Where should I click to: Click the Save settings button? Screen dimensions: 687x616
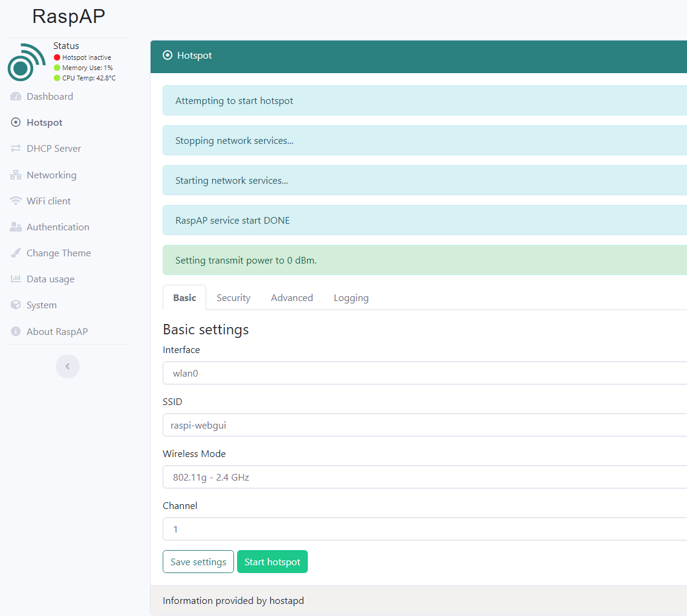[198, 562]
